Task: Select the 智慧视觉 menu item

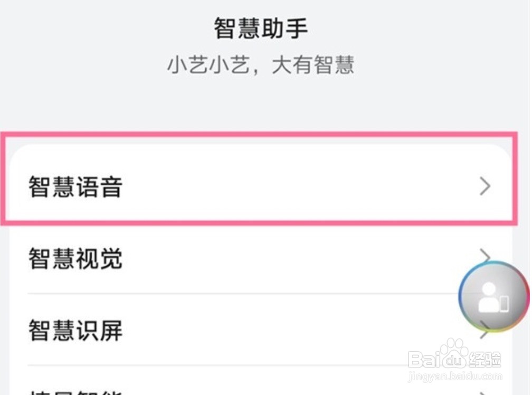Action: pyautogui.click(x=75, y=259)
